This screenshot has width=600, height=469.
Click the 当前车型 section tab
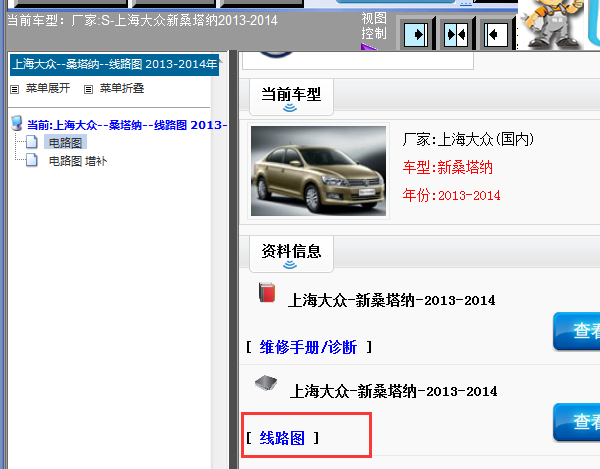pyautogui.click(x=291, y=96)
